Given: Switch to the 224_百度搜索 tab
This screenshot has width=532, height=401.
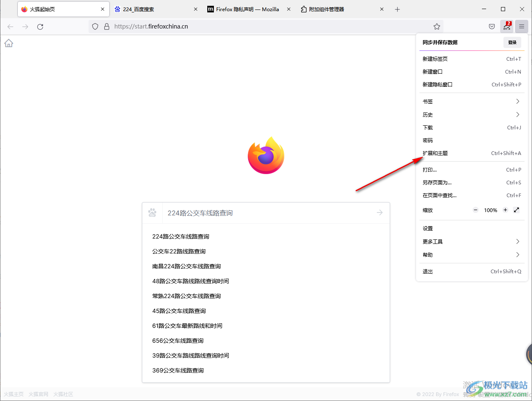Looking at the screenshot, I should pyautogui.click(x=156, y=9).
